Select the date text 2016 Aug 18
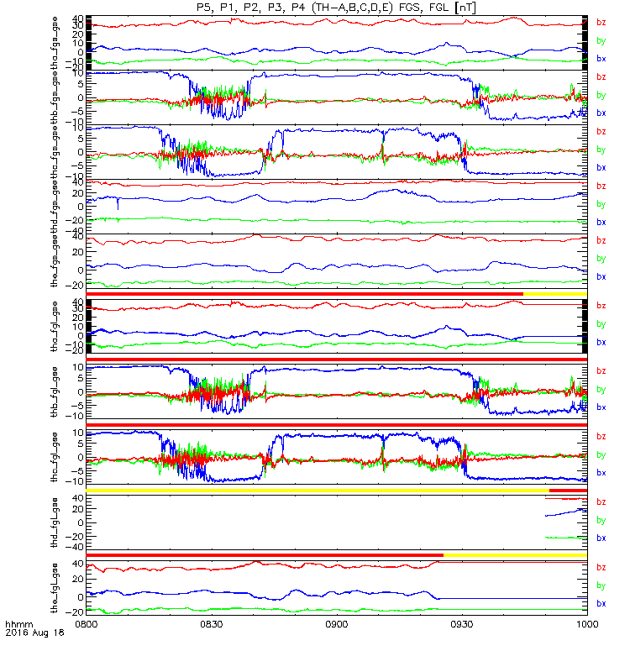 pyautogui.click(x=34, y=633)
